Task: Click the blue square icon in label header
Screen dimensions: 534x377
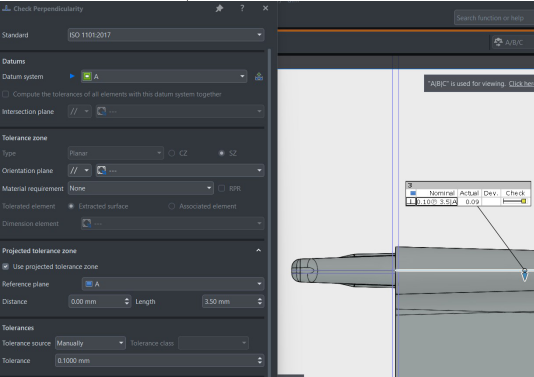Action: (413, 193)
